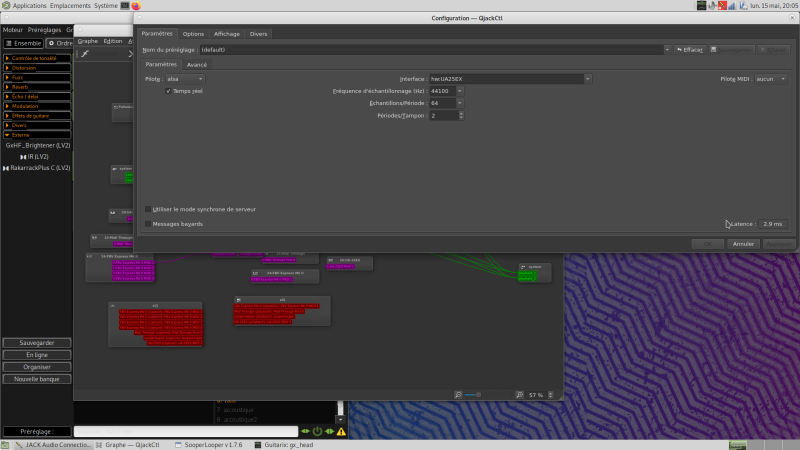Click the microphone tray icon in top panel
800x450 pixels.
pyautogui.click(x=712, y=6)
